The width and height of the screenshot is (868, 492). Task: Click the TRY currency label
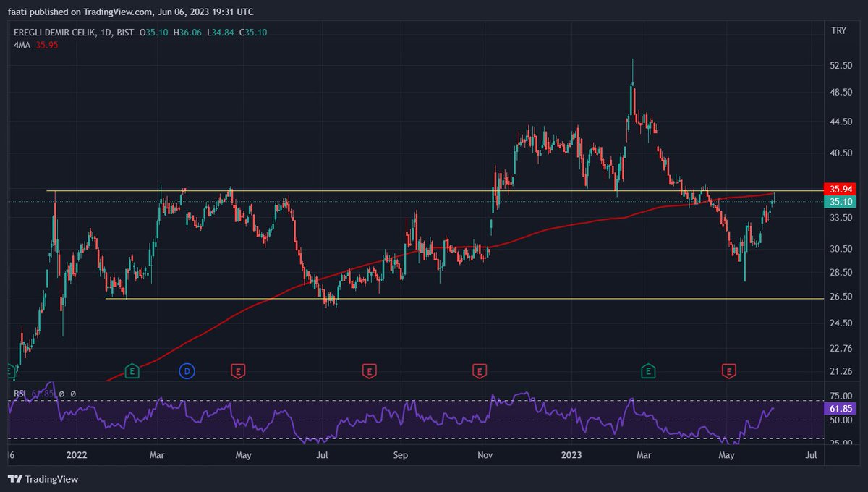[839, 30]
